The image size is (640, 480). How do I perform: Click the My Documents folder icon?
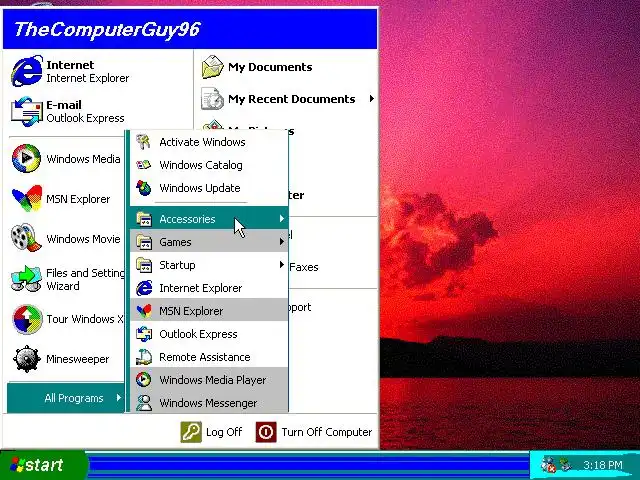[213, 67]
